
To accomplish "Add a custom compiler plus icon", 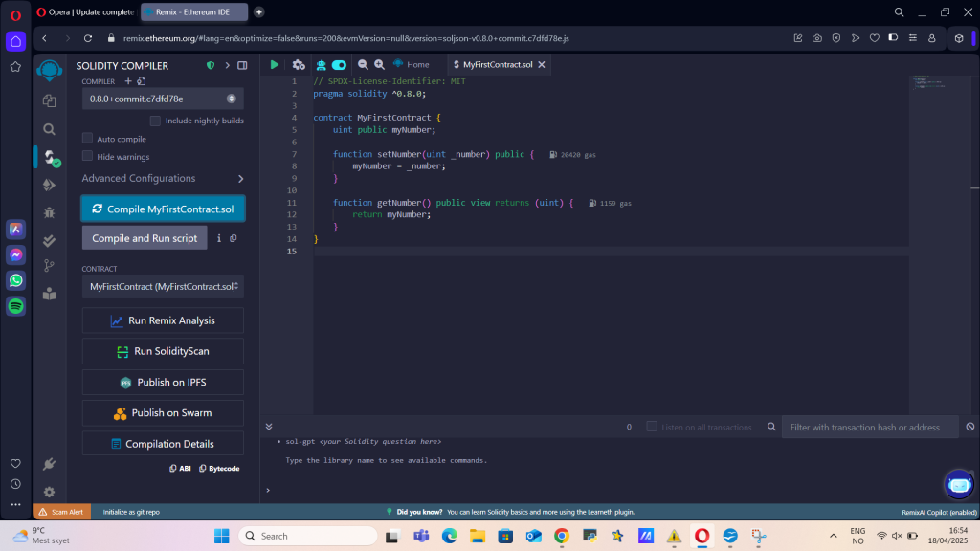I will coord(128,81).
